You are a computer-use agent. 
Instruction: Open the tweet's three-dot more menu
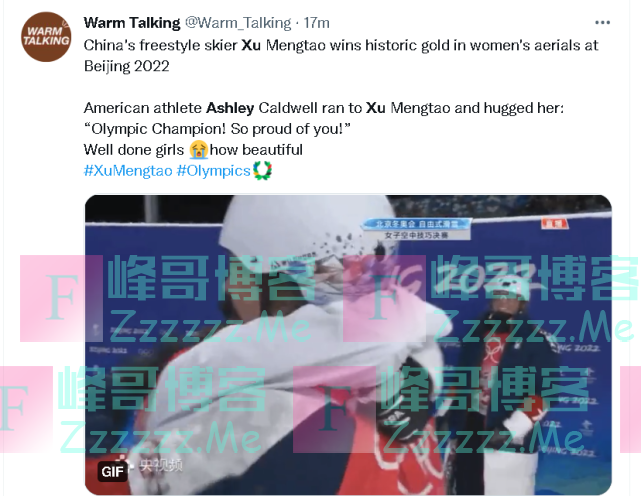602,23
